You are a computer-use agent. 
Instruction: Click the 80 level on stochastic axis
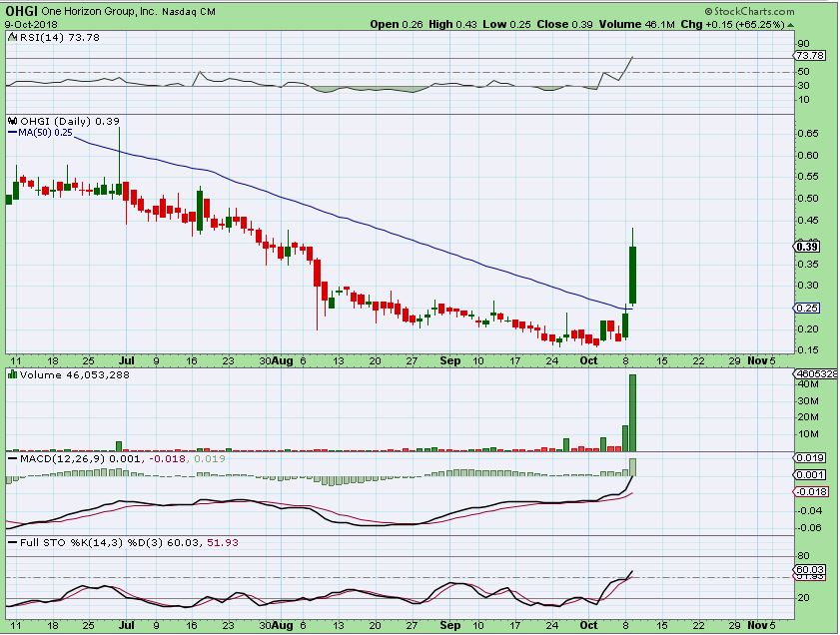click(803, 556)
